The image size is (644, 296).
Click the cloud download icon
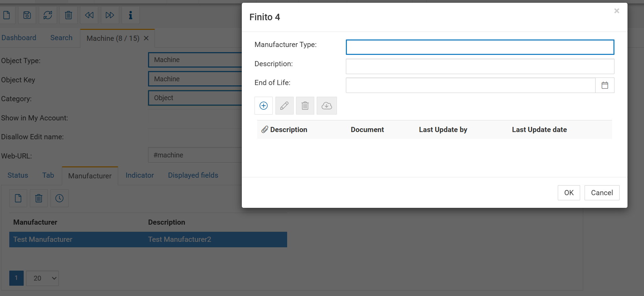[327, 106]
